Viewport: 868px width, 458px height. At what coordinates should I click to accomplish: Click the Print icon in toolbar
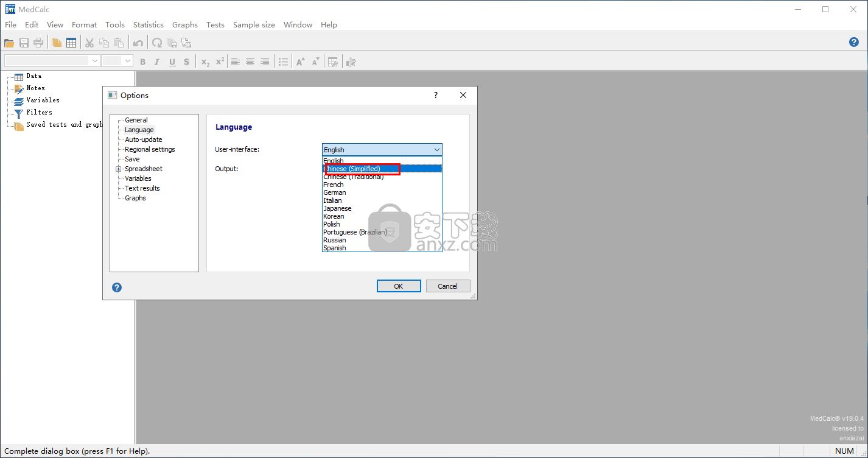[38, 43]
